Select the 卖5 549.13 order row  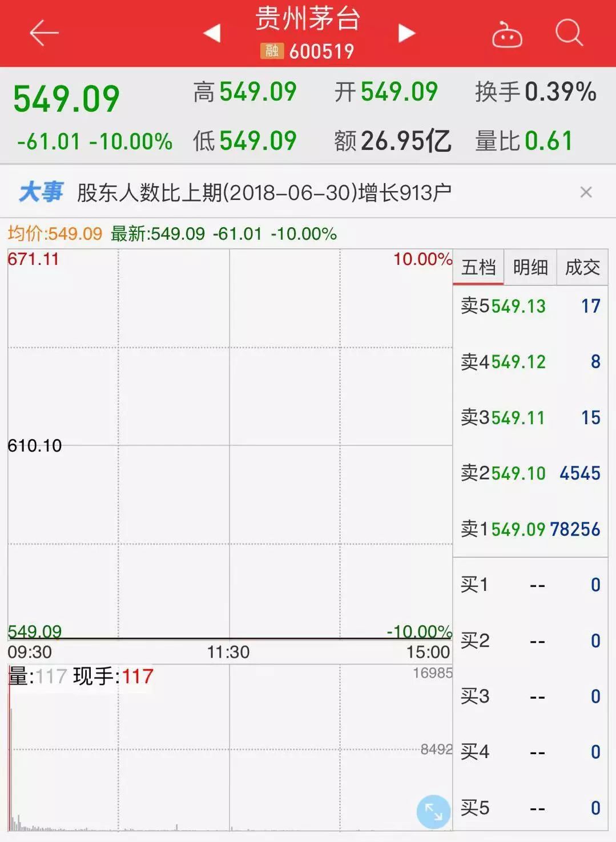(x=530, y=306)
